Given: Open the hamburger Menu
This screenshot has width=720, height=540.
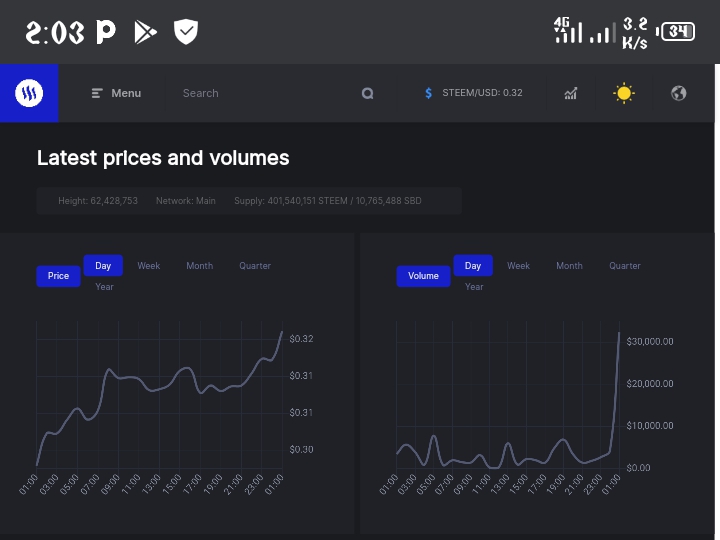Looking at the screenshot, I should [x=116, y=93].
